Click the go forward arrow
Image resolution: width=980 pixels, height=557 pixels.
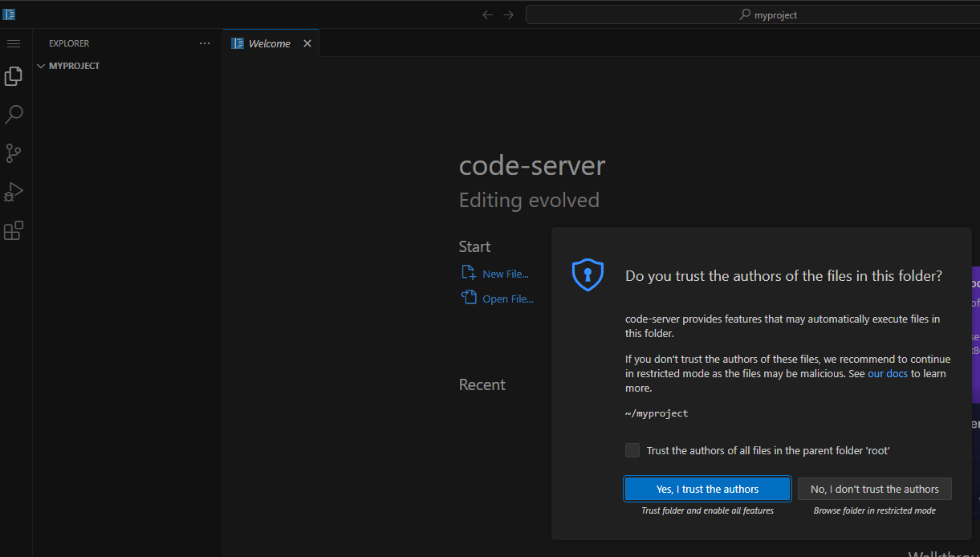click(508, 14)
